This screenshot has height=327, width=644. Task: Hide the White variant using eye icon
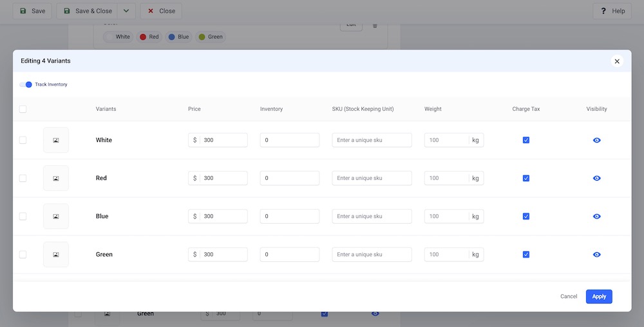(x=596, y=140)
